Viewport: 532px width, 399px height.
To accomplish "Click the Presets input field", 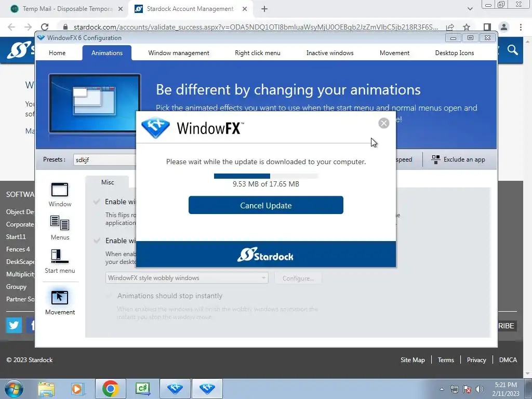I will coord(104,160).
